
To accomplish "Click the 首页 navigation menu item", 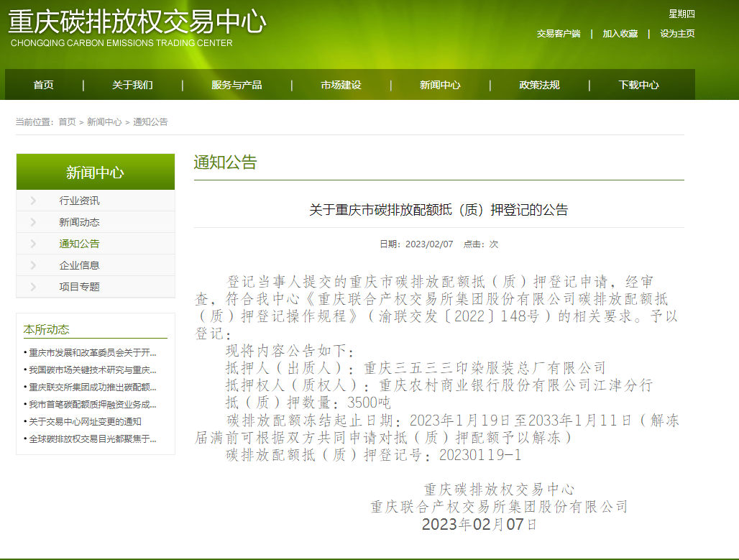I will (43, 85).
